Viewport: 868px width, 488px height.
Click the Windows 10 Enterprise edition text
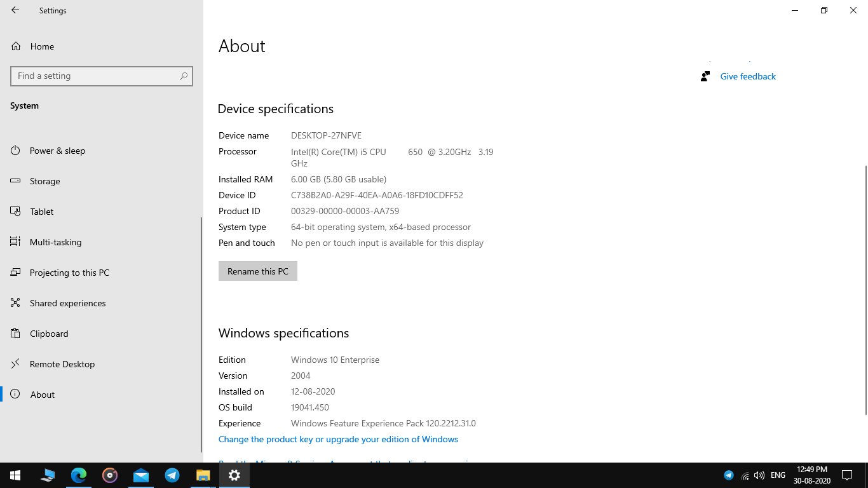click(x=335, y=360)
